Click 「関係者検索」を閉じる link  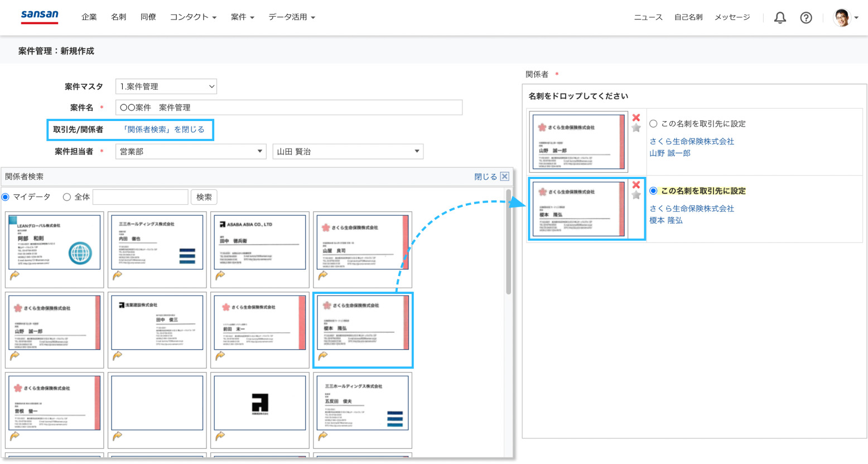click(163, 129)
